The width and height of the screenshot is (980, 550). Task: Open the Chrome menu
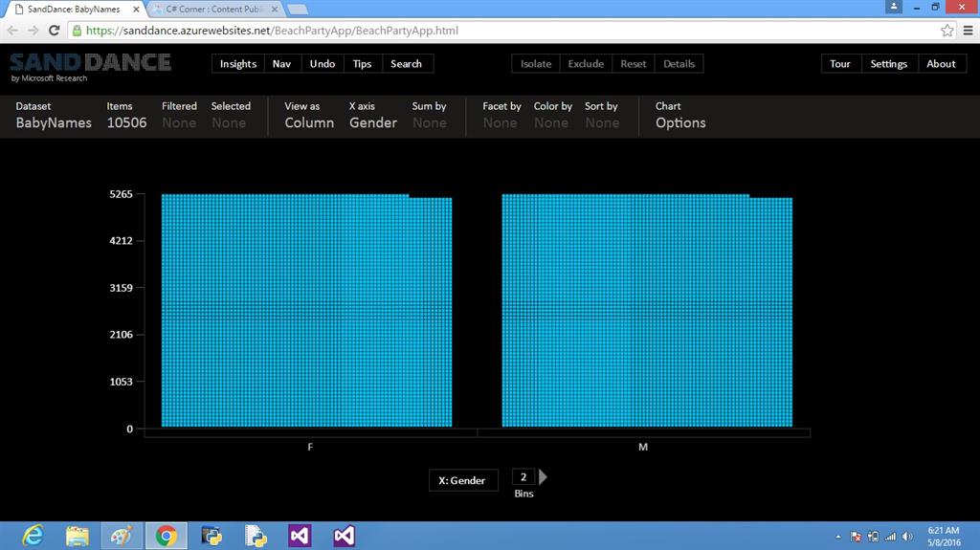click(968, 30)
